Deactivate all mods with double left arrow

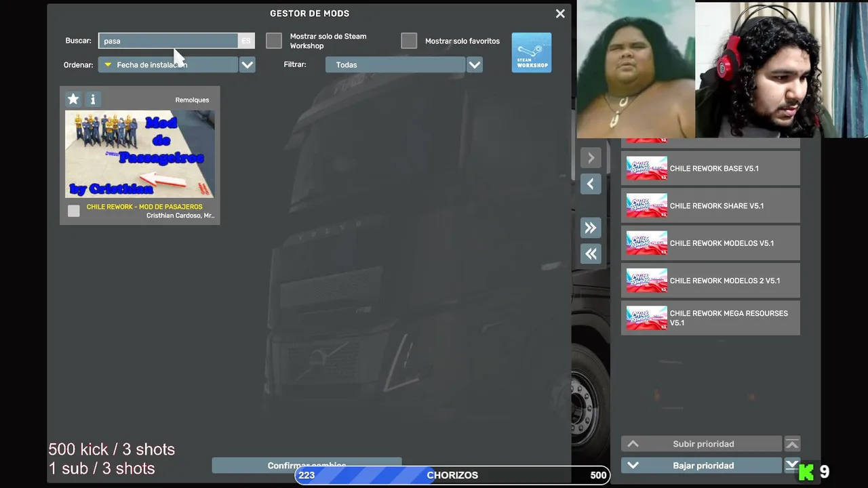(591, 253)
